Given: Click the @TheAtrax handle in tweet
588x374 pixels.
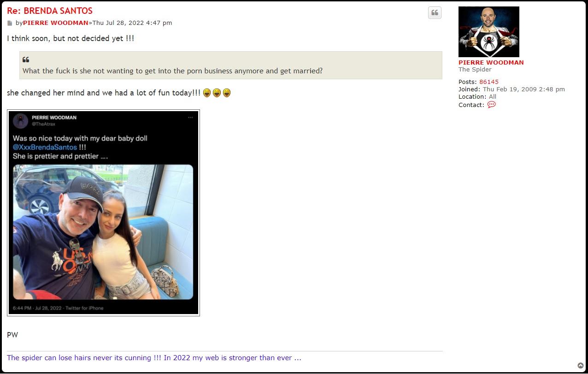Looking at the screenshot, I should 43,124.
